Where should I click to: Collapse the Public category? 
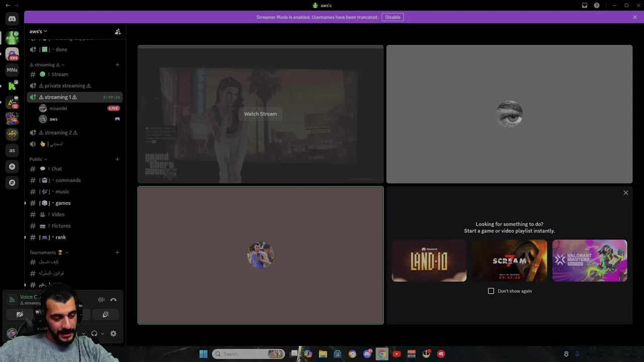pos(38,159)
